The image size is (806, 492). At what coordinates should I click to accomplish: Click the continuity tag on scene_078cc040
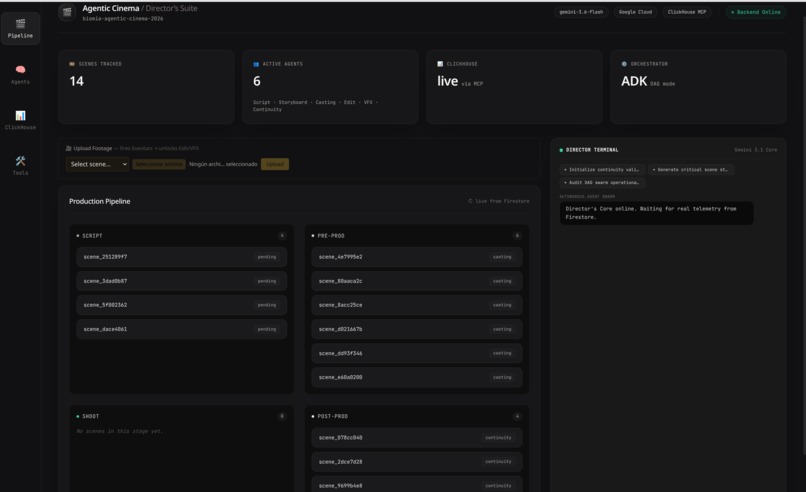tap(498, 438)
